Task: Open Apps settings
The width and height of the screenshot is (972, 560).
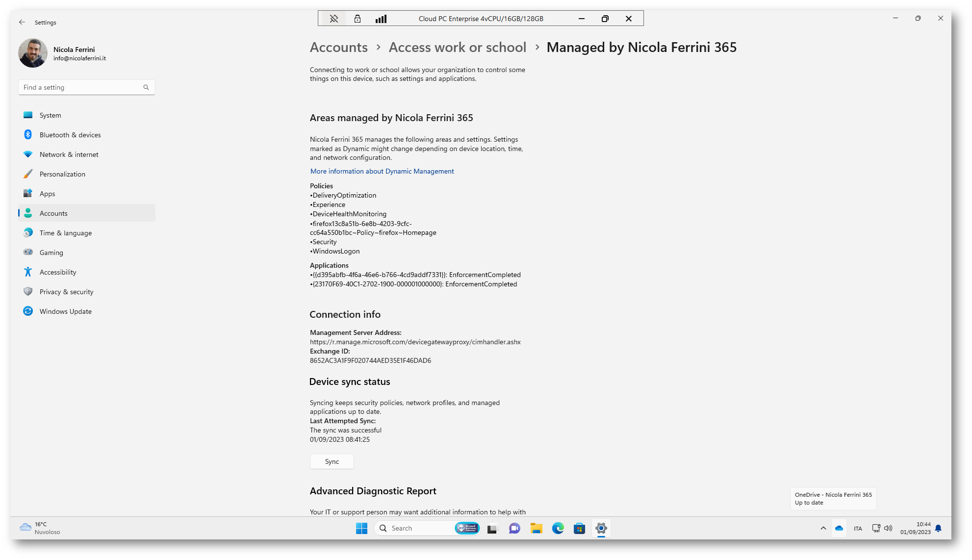Action: click(87, 194)
